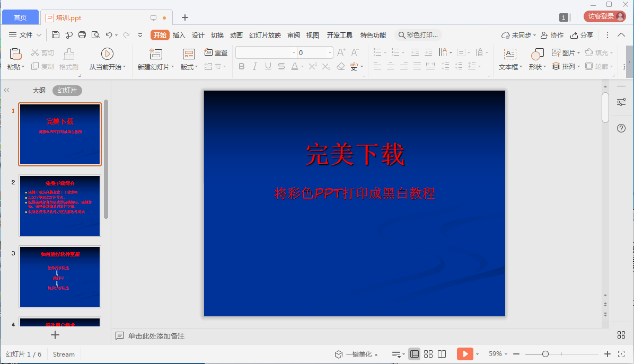This screenshot has width=634, height=364.
Task: Click the 访客登录 login button
Action: (x=604, y=16)
